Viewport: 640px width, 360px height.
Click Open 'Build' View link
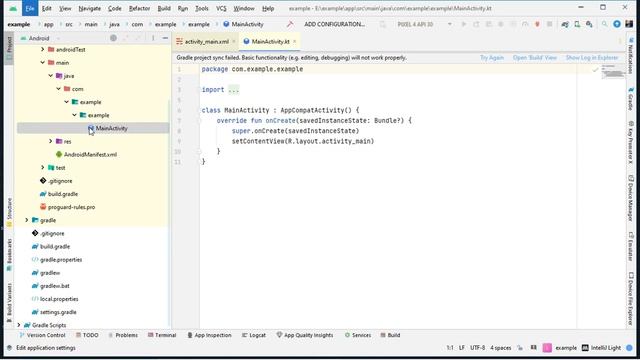click(535, 58)
